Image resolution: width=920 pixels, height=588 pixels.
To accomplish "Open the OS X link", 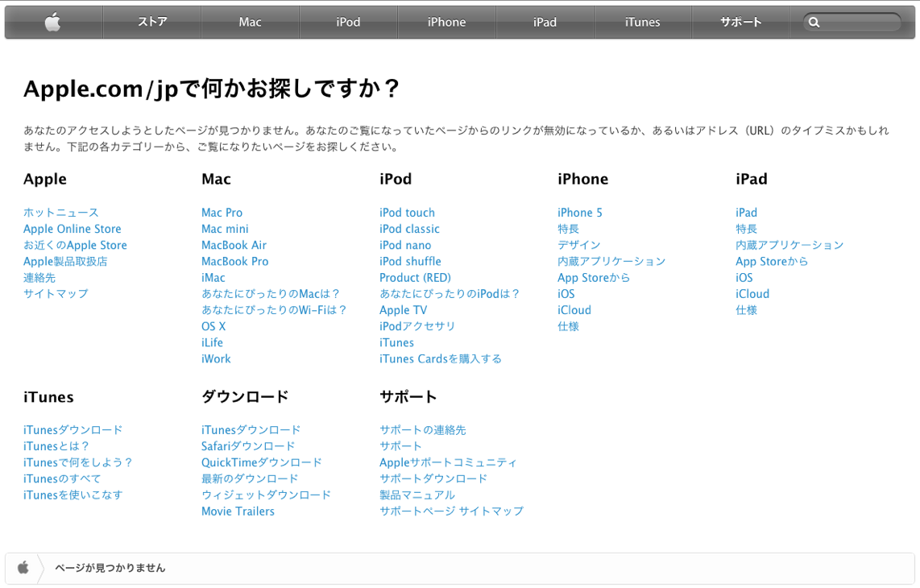I will (x=213, y=326).
